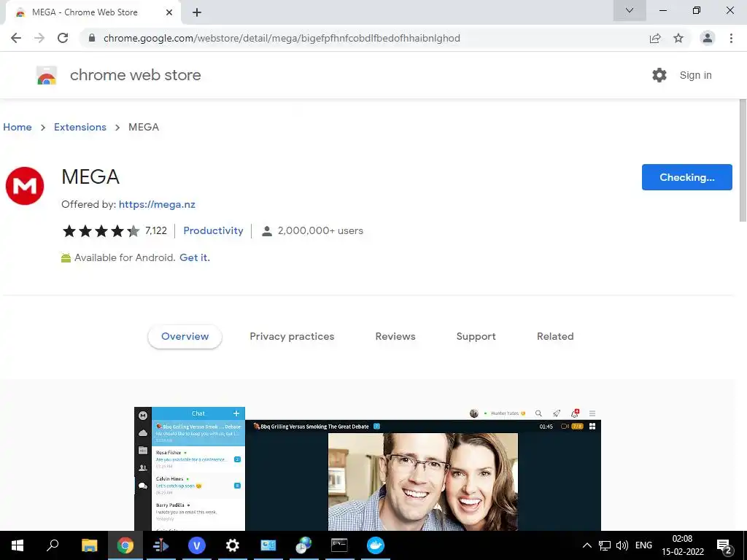Close the MEGA - Chrome Web Store tab
The height and width of the screenshot is (560, 747).
pyautogui.click(x=169, y=12)
